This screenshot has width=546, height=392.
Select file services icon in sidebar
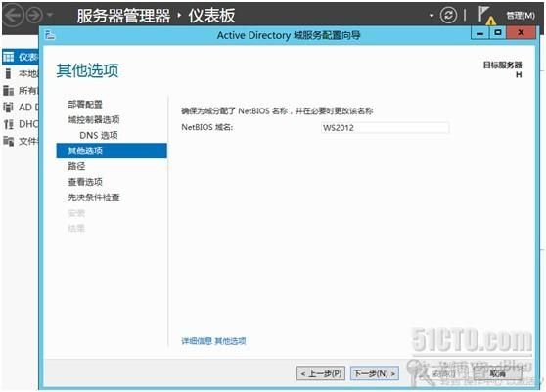click(x=9, y=141)
